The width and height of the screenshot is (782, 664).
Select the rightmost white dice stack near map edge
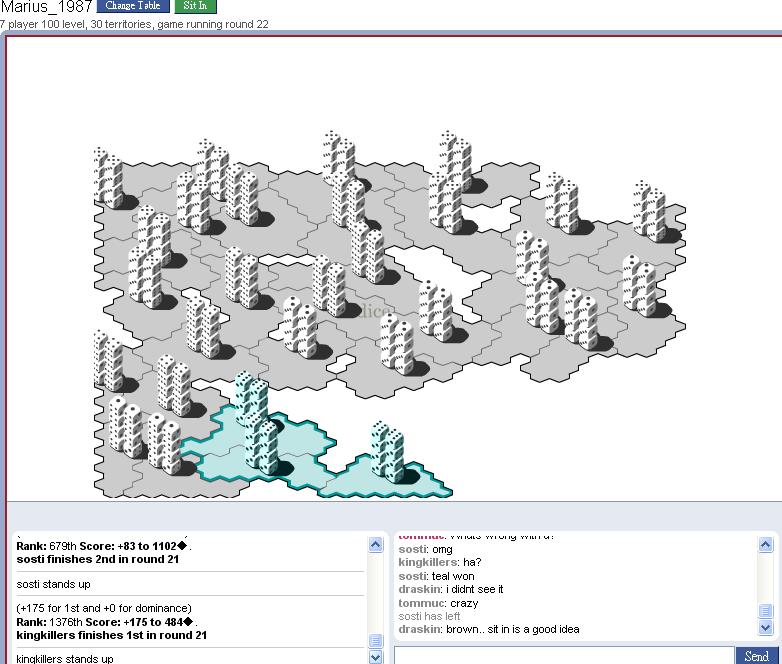tap(639, 285)
